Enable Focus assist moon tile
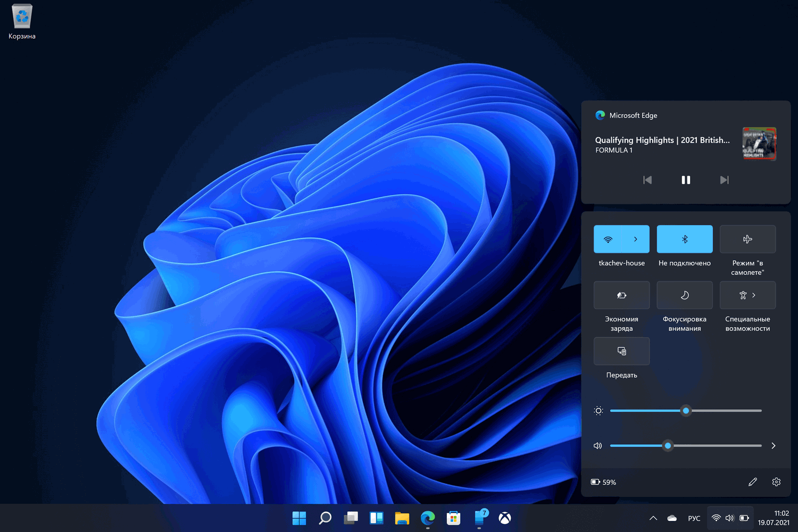The image size is (798, 532). [x=685, y=295]
